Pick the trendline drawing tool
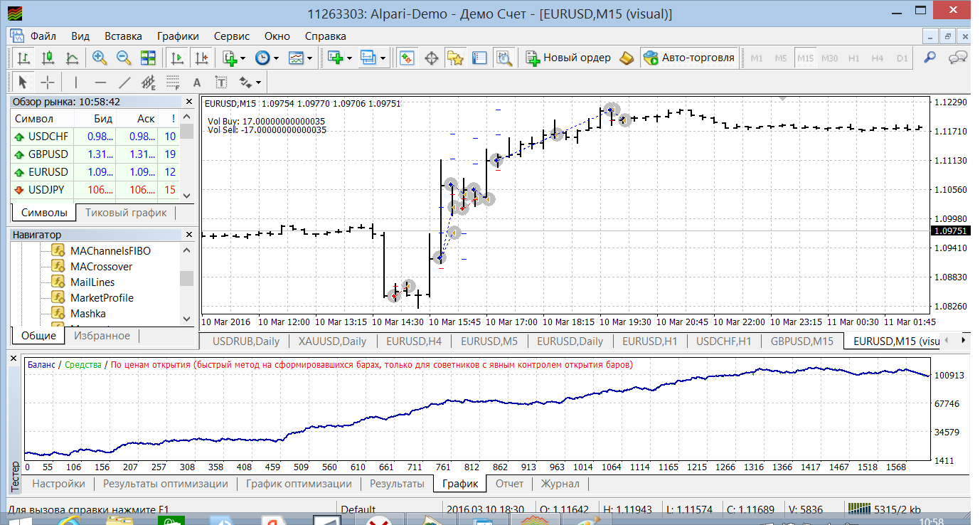980x525 pixels. tap(124, 82)
